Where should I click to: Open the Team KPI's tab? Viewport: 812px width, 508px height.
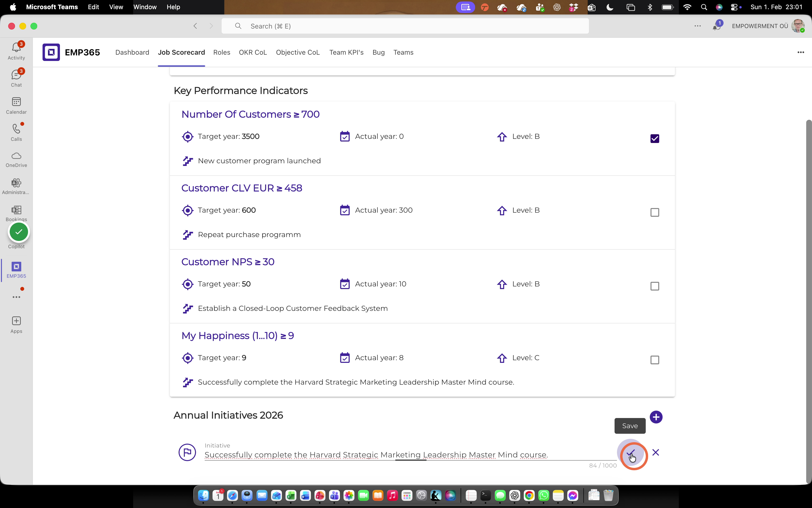click(x=346, y=52)
